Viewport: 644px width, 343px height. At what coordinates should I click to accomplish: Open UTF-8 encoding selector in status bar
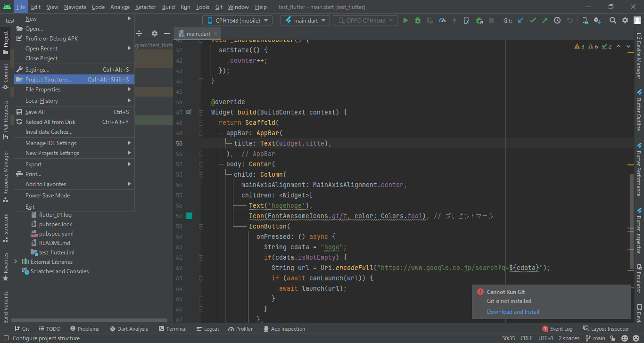tap(545, 338)
